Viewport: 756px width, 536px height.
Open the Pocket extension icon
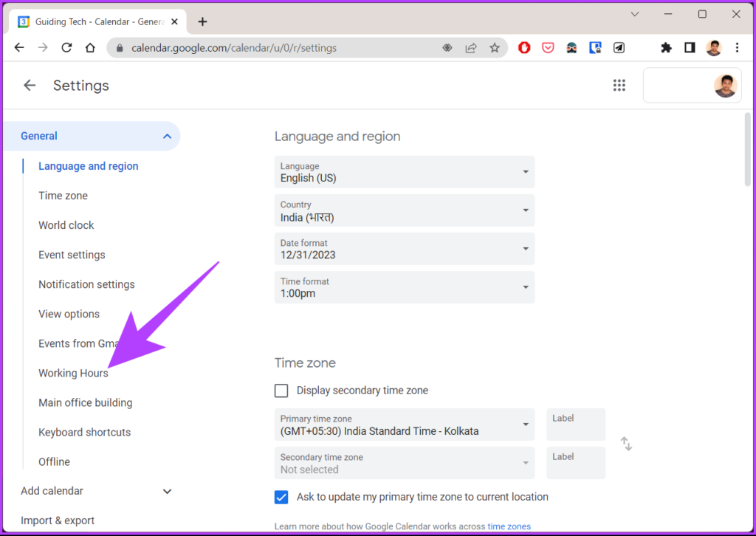548,48
